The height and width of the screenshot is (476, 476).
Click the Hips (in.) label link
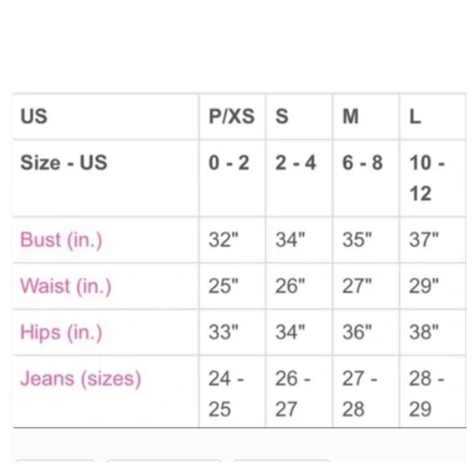tap(61, 332)
